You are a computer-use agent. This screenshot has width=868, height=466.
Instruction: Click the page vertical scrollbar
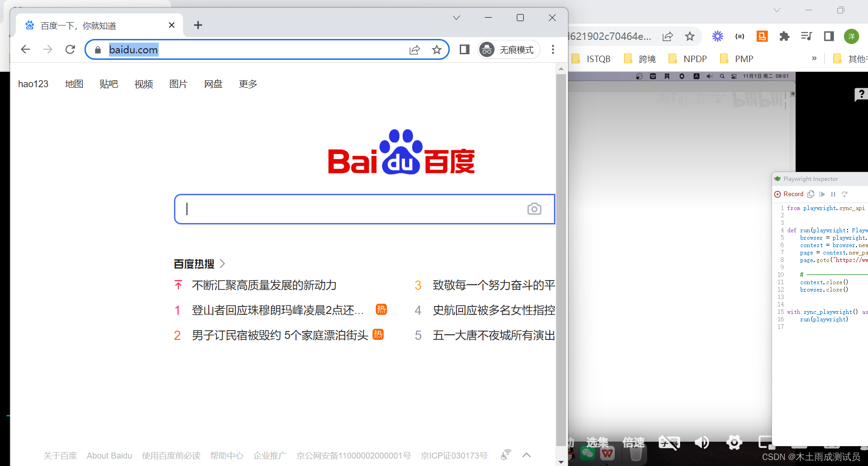561,260
